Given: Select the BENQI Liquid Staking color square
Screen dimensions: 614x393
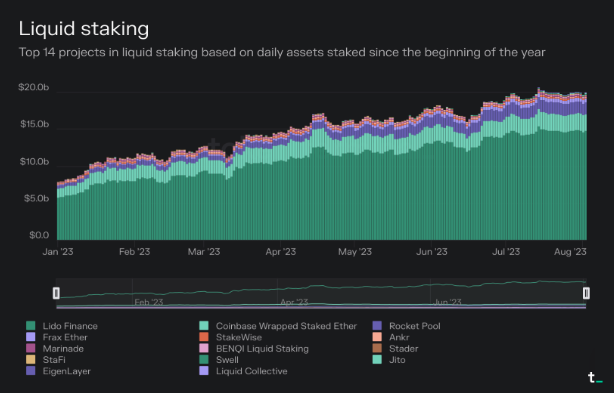Looking at the screenshot, I should 204,348.
